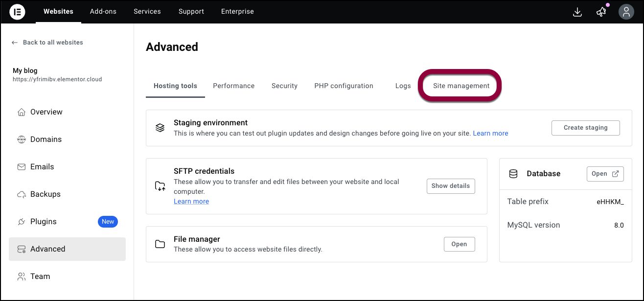Click the File manager title

coord(197,239)
